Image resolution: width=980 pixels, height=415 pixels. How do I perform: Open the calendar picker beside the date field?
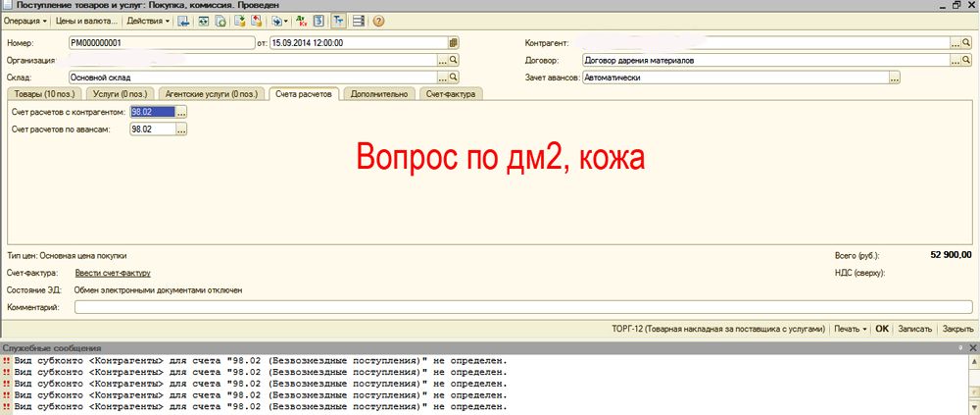[453, 43]
